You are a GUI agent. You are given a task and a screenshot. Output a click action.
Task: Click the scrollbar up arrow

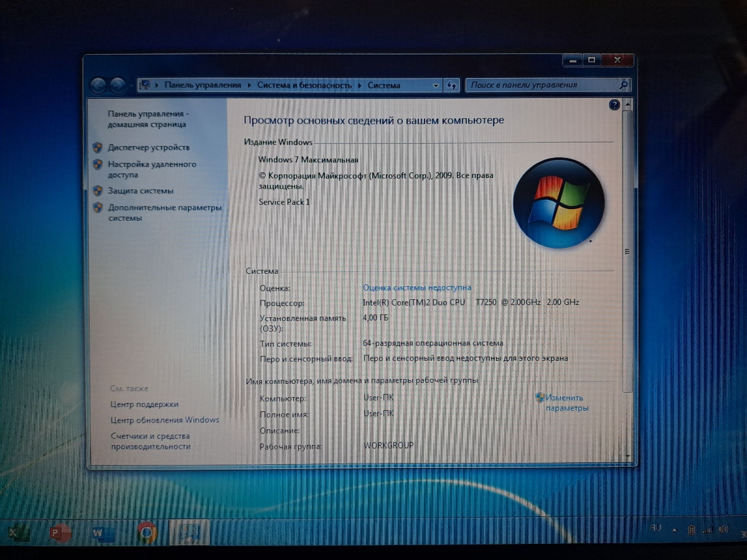point(627,103)
